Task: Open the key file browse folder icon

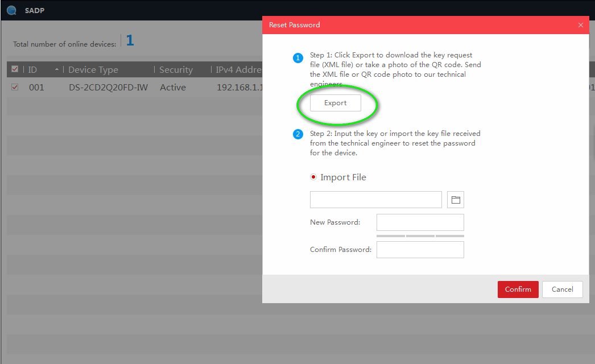Action: pyautogui.click(x=456, y=200)
